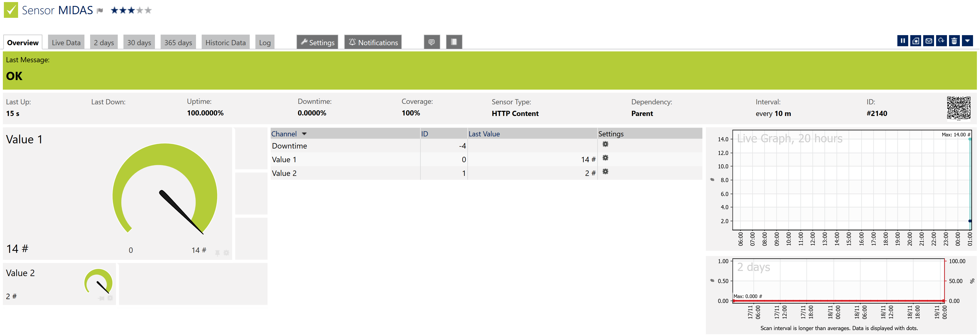
Task: Click the Settings column header
Action: click(x=611, y=134)
